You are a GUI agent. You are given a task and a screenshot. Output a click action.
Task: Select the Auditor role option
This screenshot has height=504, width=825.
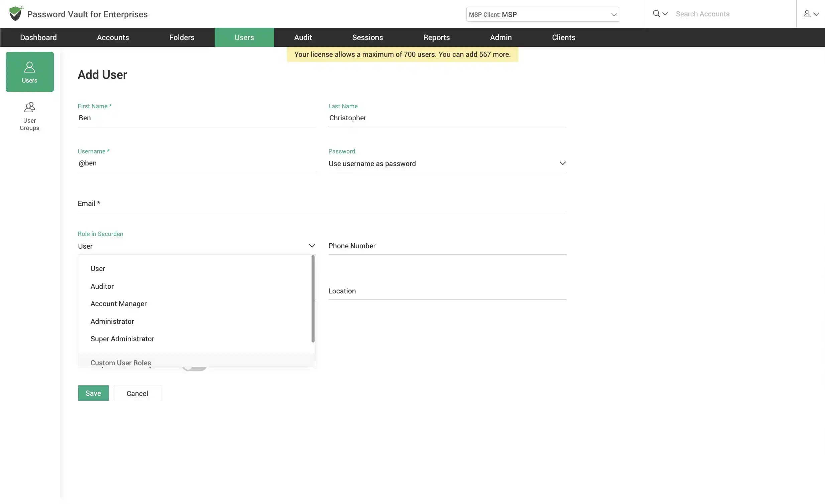click(x=102, y=286)
